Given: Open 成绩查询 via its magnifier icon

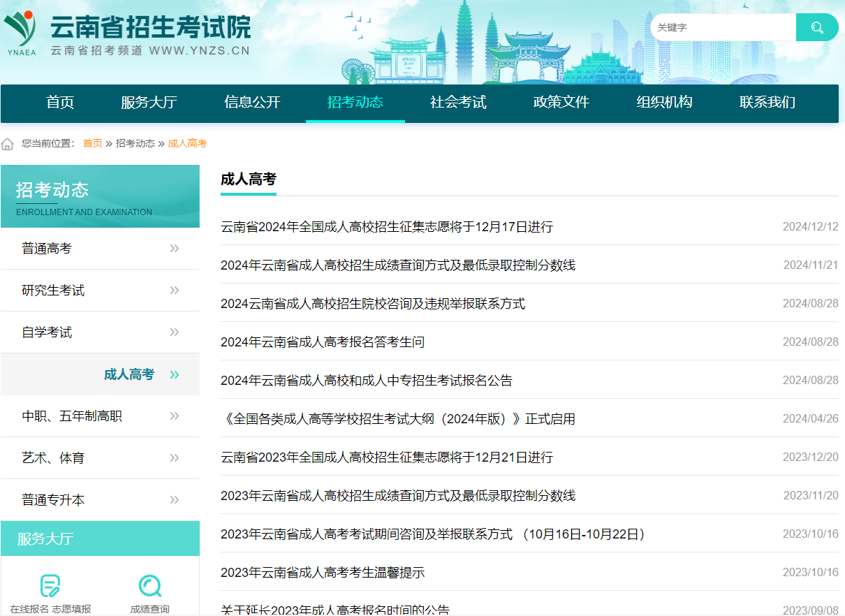Looking at the screenshot, I should [149, 585].
